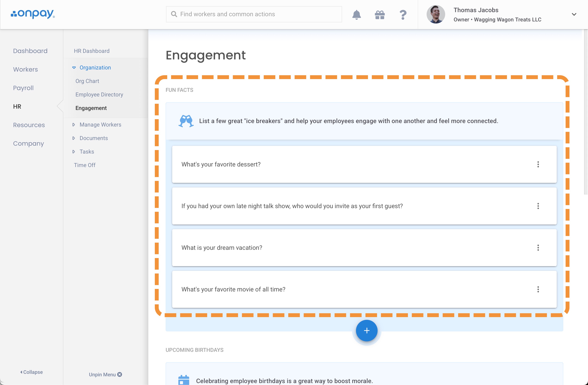This screenshot has height=385, width=588.
Task: Open options for favorite dessert question
Action: tap(538, 164)
